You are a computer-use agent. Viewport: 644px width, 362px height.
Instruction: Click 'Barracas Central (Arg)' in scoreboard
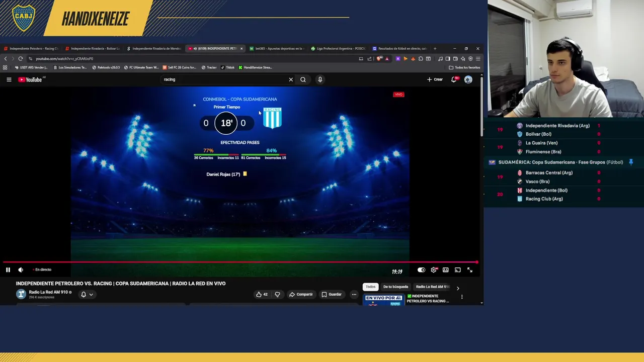coord(549,173)
